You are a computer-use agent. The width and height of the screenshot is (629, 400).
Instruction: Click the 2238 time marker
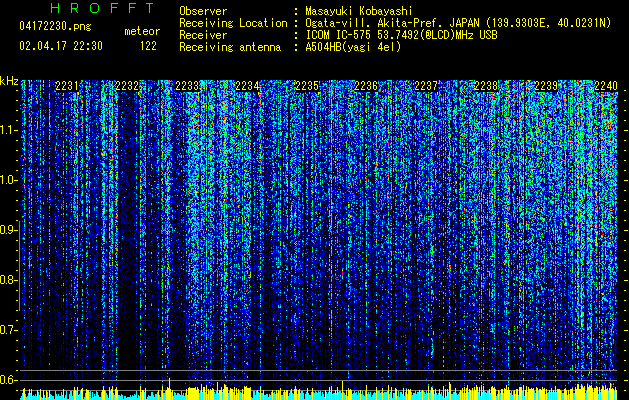coord(486,86)
